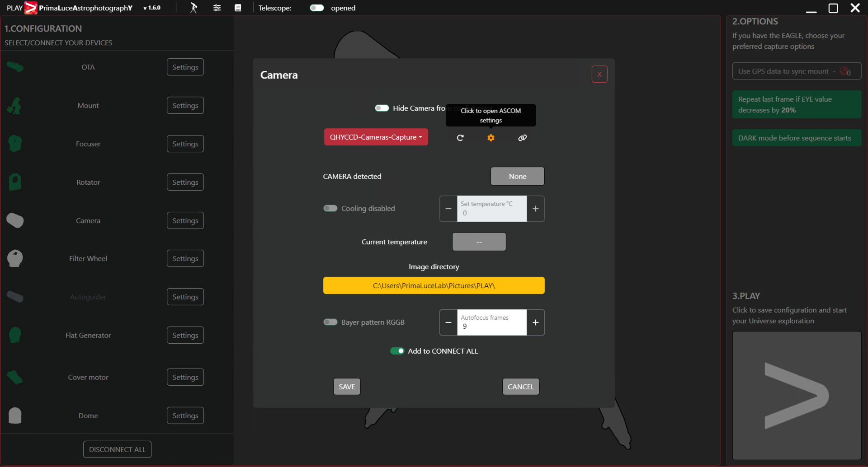Viewport: 868px width, 467px height.
Task: Click the Flat Generator device icon
Action: pyautogui.click(x=15, y=335)
